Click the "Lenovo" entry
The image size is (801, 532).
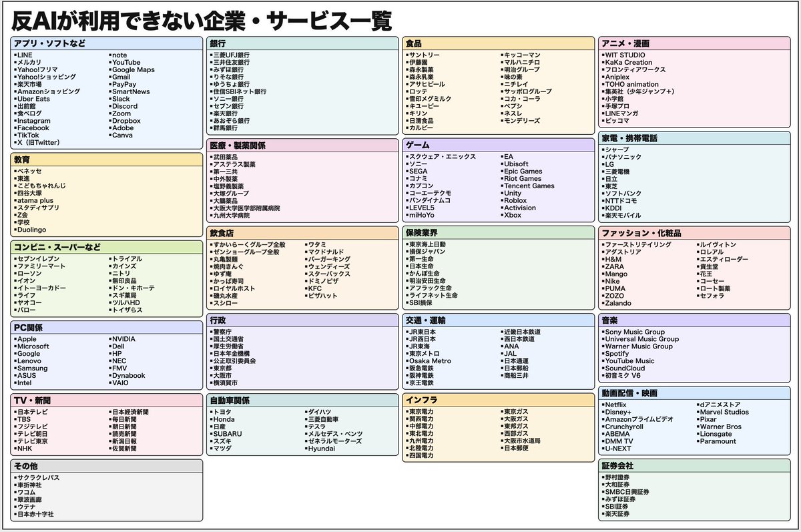(x=31, y=361)
